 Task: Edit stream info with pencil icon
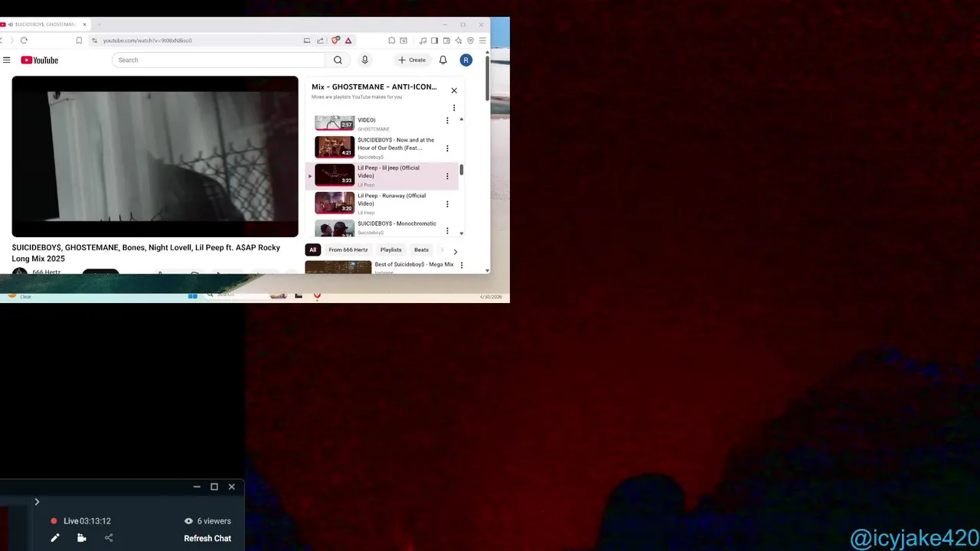(55, 538)
